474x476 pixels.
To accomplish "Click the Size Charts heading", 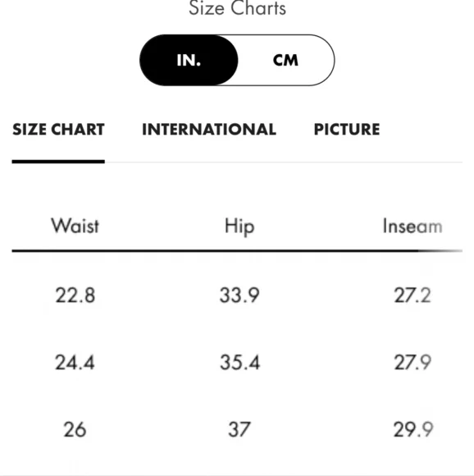I will click(238, 8).
